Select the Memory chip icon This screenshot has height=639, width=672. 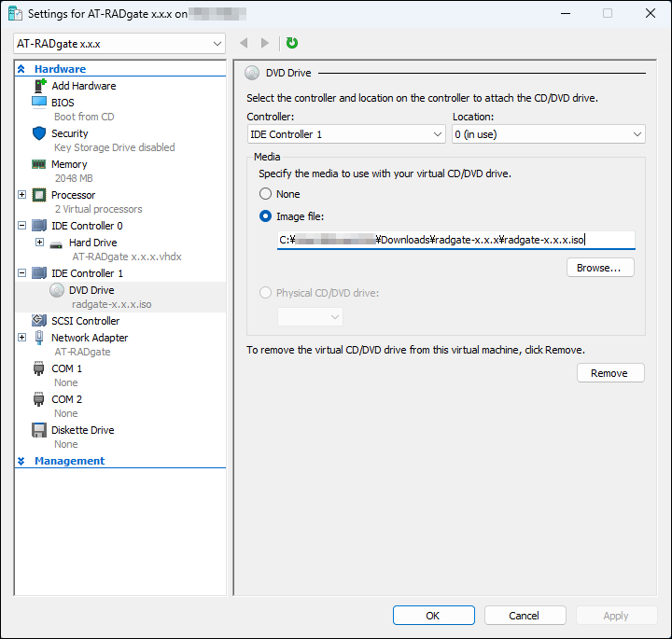coord(39,164)
